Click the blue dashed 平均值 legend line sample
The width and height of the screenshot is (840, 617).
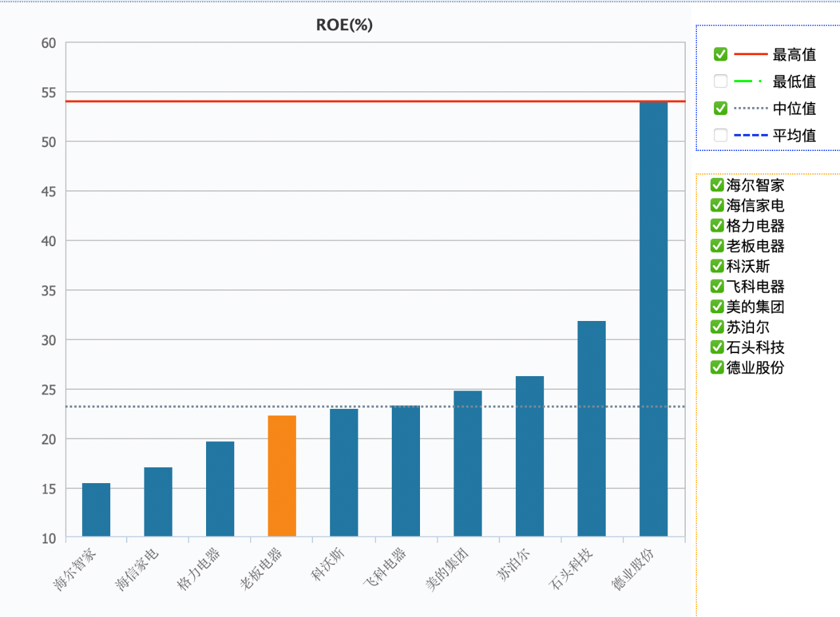click(x=750, y=135)
